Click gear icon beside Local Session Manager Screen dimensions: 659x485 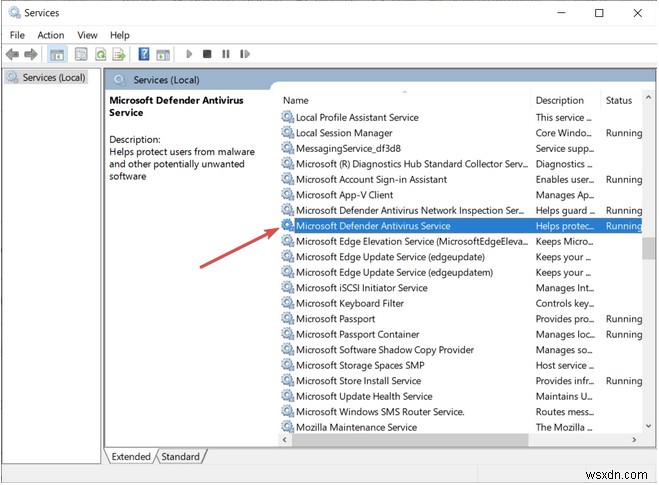[287, 132]
